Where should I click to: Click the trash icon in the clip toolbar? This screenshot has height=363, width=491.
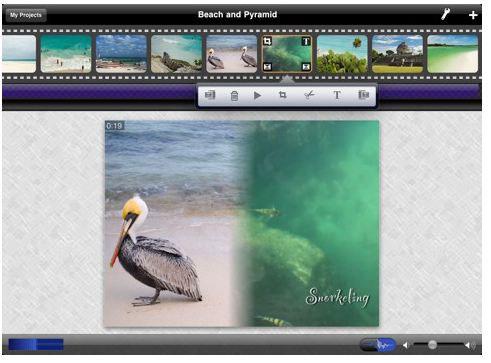point(234,96)
